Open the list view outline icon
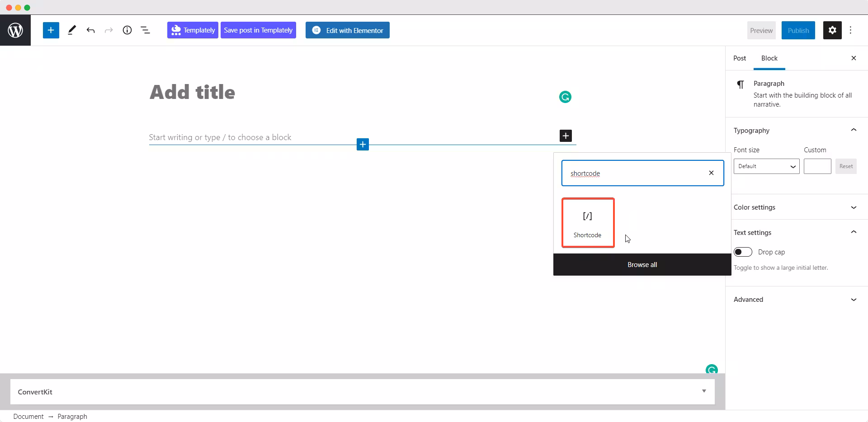The width and height of the screenshot is (868, 422). point(145,30)
